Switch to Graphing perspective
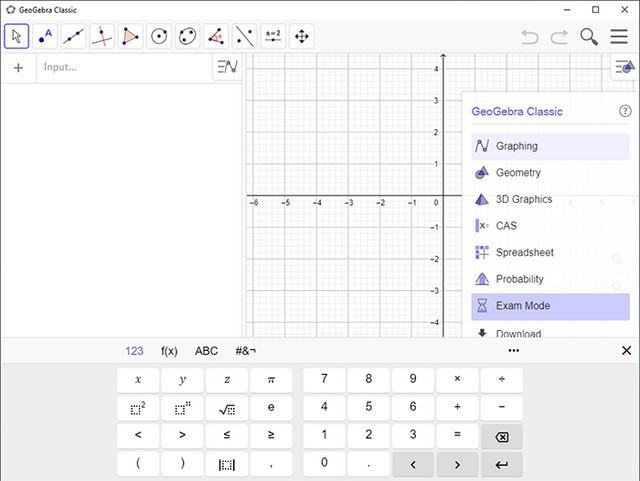640x481 pixels. (550, 146)
